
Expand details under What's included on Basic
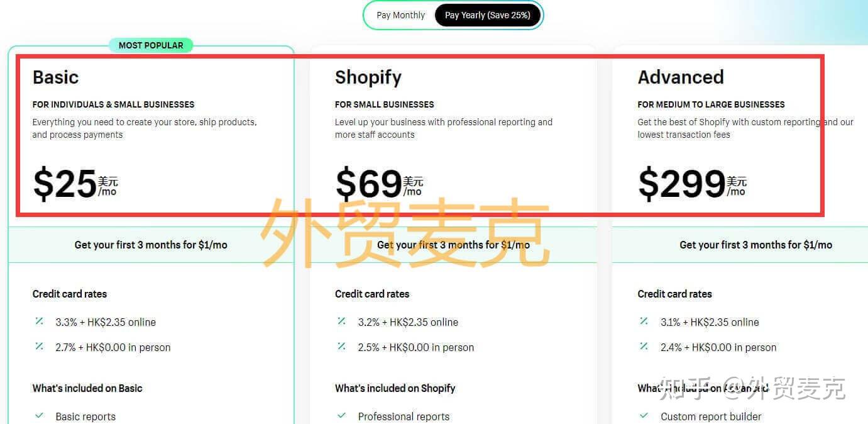[x=87, y=388]
